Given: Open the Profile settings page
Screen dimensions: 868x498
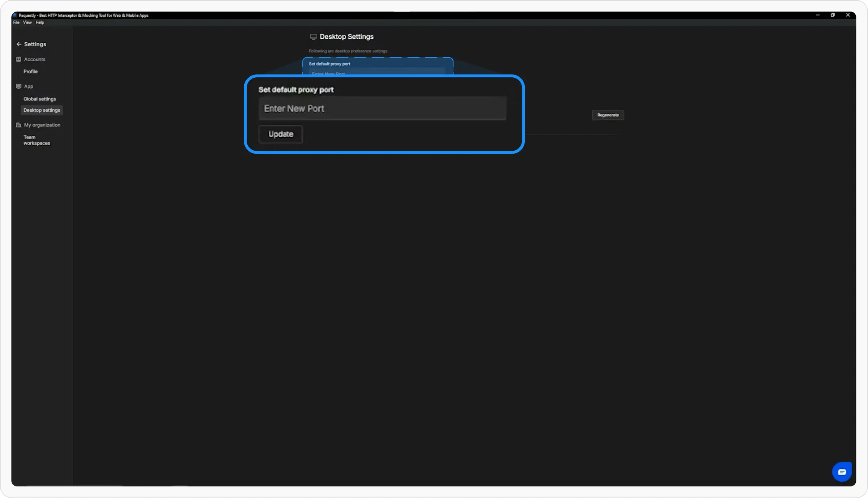Looking at the screenshot, I should coord(30,71).
